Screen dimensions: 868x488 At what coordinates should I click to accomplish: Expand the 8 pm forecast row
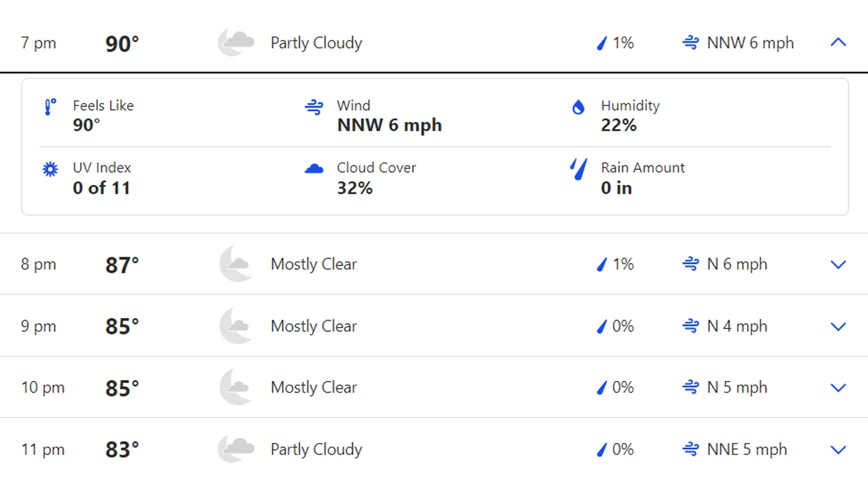(838, 265)
